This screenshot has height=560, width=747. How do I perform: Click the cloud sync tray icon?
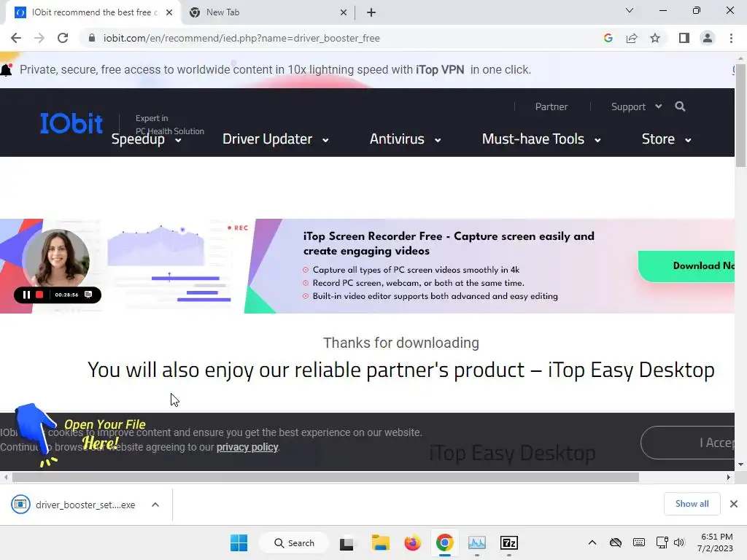tap(616, 542)
